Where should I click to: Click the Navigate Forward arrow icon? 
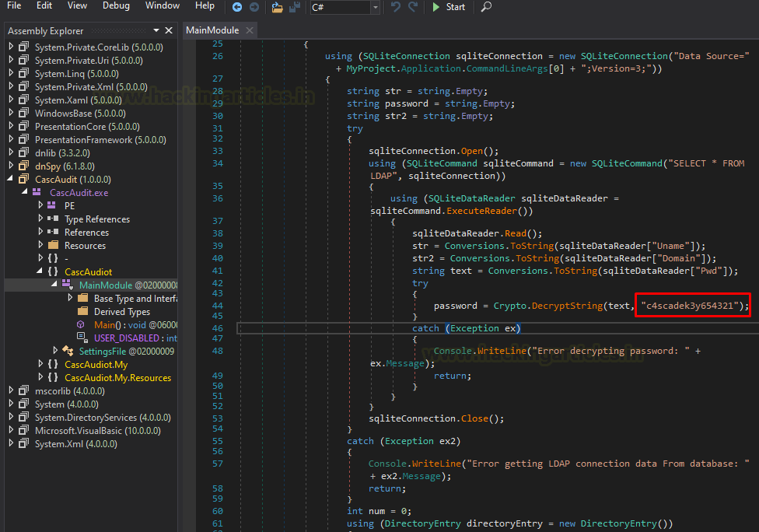pyautogui.click(x=253, y=7)
